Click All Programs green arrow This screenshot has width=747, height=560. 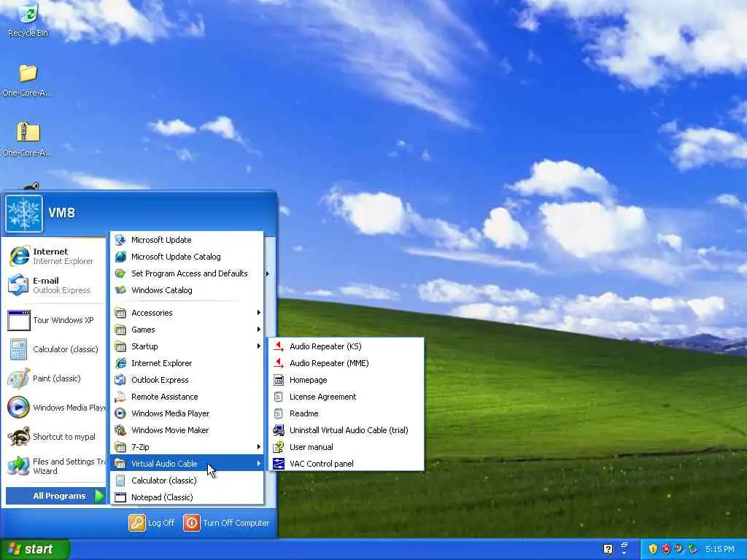pyautogui.click(x=99, y=496)
